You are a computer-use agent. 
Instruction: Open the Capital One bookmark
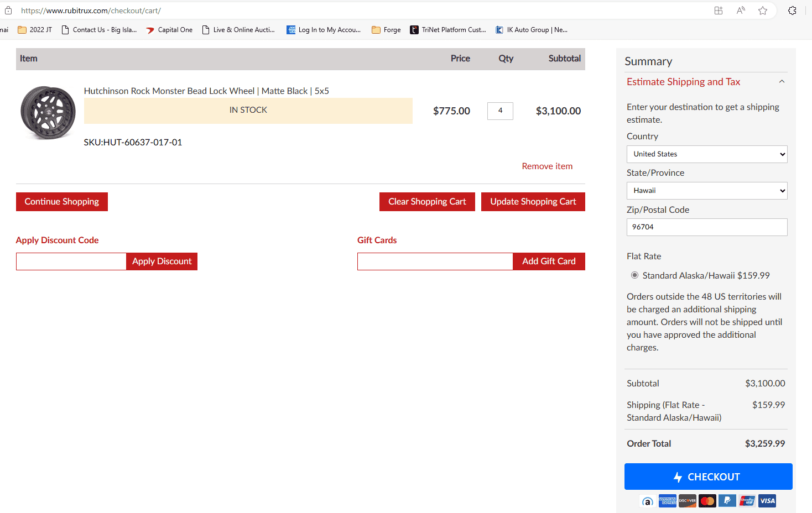(x=169, y=30)
